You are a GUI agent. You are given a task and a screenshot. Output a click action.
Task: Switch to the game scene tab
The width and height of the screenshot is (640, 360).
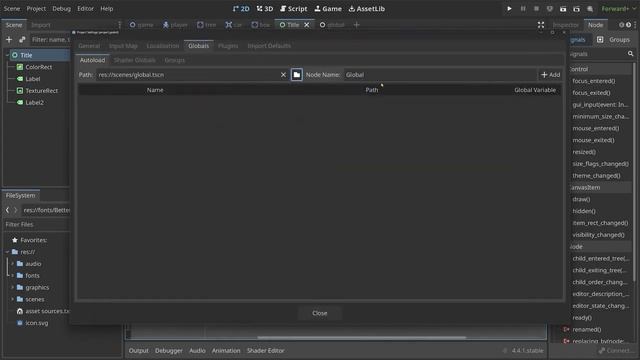click(142, 25)
